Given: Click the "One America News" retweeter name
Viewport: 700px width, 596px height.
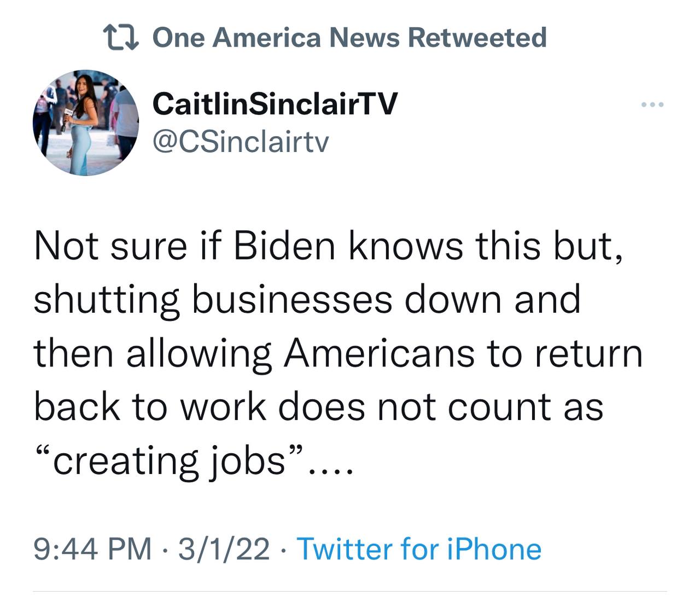Looking at the screenshot, I should tap(276, 37).
